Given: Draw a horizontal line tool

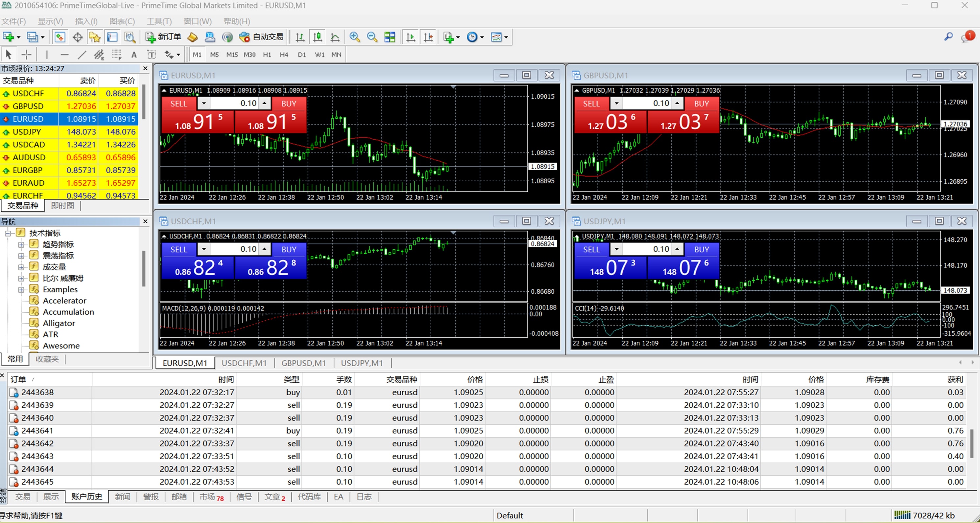Looking at the screenshot, I should point(65,54).
